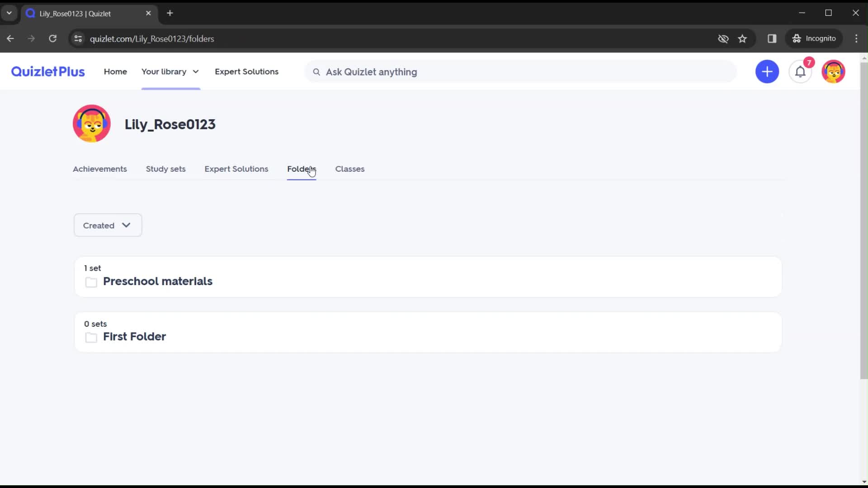Expand the Created sort dropdown
868x488 pixels.
(x=107, y=225)
